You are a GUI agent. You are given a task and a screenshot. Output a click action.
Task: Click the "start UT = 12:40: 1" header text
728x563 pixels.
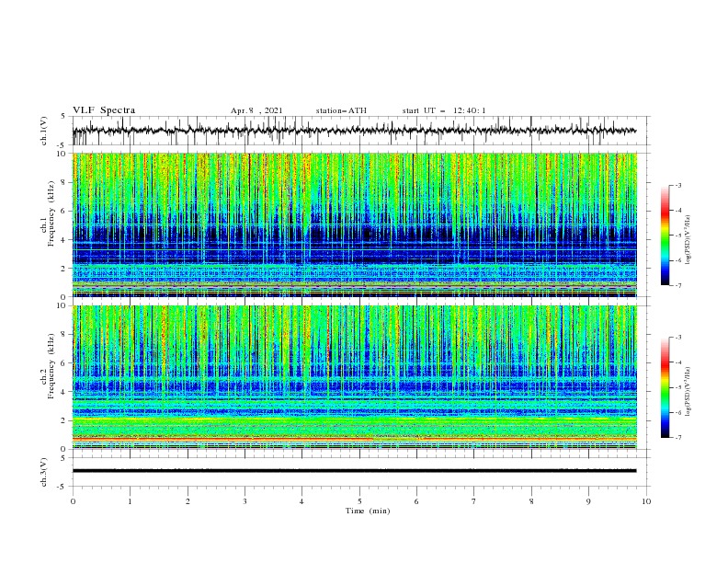pos(444,110)
